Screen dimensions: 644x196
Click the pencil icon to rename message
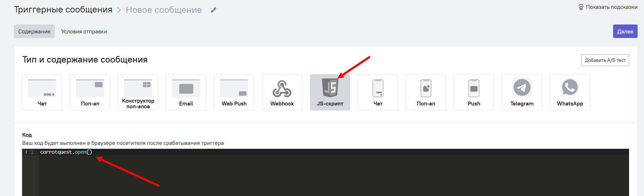[214, 10]
